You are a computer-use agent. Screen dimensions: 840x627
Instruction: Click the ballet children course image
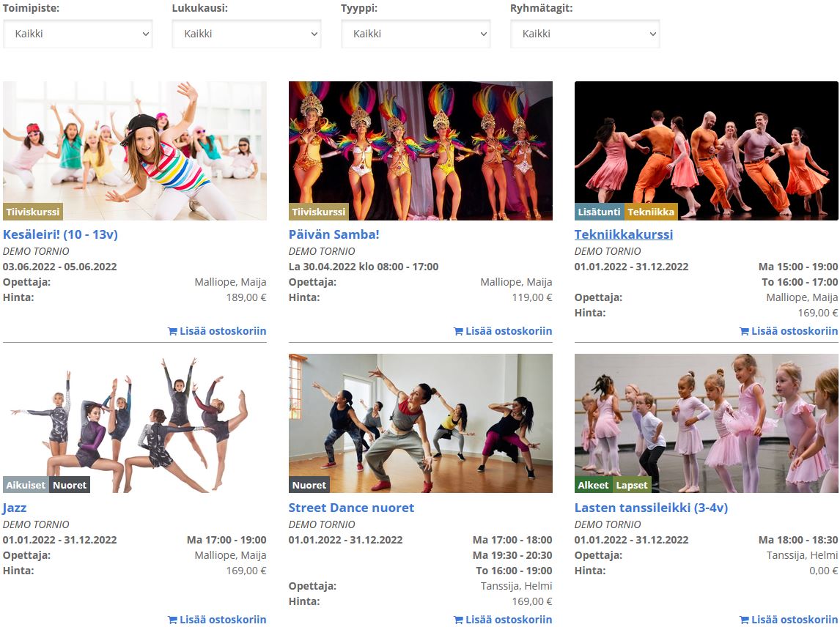[x=706, y=423]
